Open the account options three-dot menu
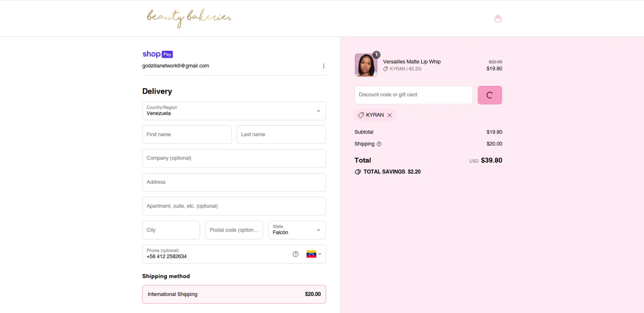 324,66
